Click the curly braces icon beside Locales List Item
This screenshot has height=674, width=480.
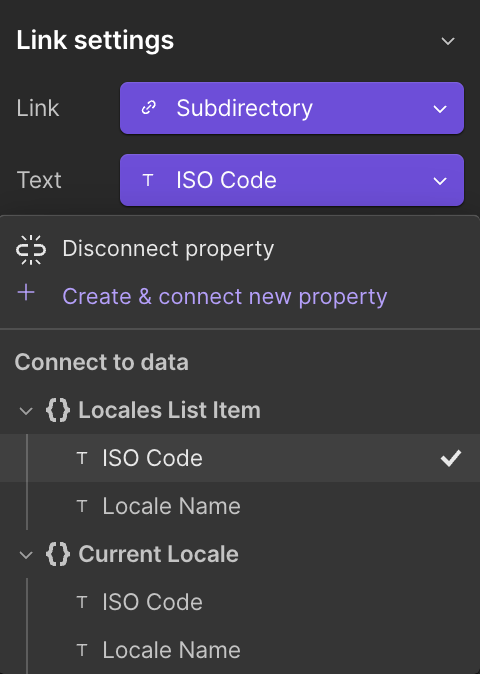pyautogui.click(x=58, y=410)
